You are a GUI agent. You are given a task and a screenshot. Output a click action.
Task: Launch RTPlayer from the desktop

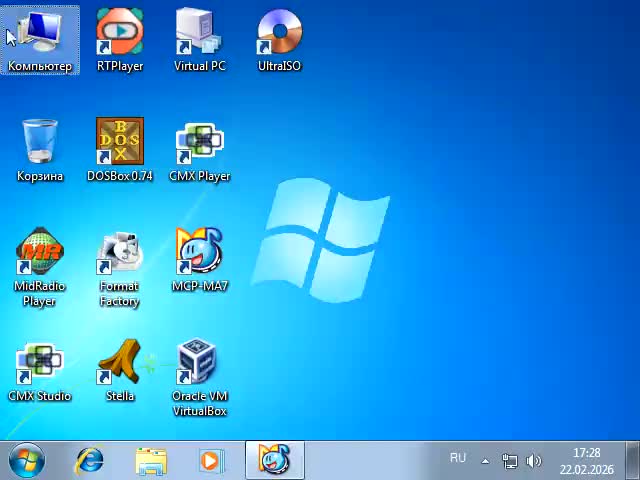point(120,34)
